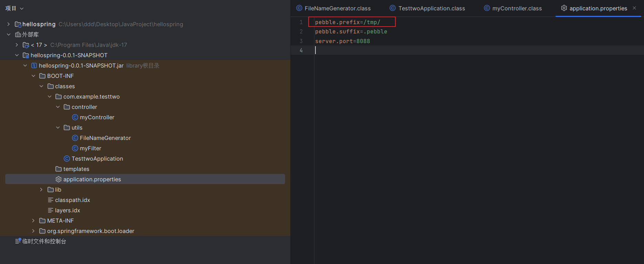Switch to the TesttwoApplication.class tab
The width and height of the screenshot is (644, 264).
[x=427, y=8]
